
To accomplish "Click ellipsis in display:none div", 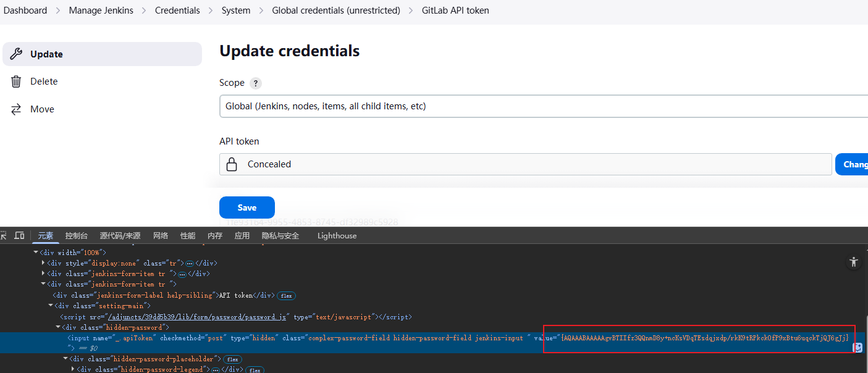I will [x=190, y=263].
